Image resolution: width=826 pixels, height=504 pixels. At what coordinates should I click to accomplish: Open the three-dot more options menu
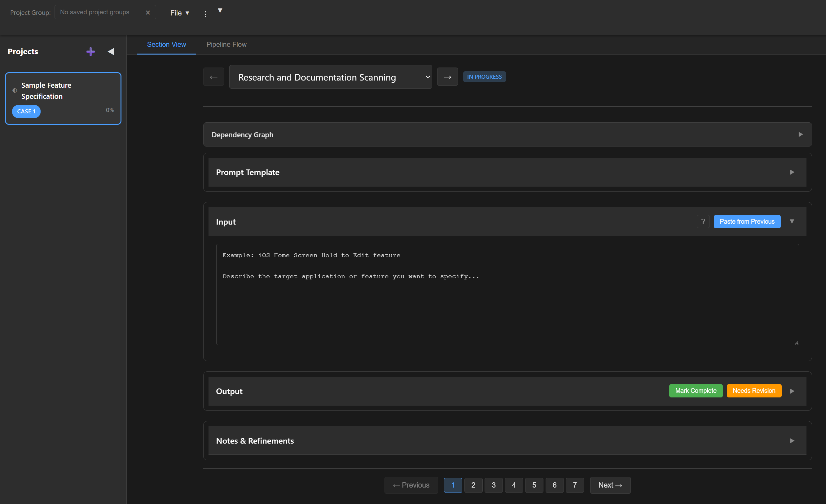tap(205, 14)
